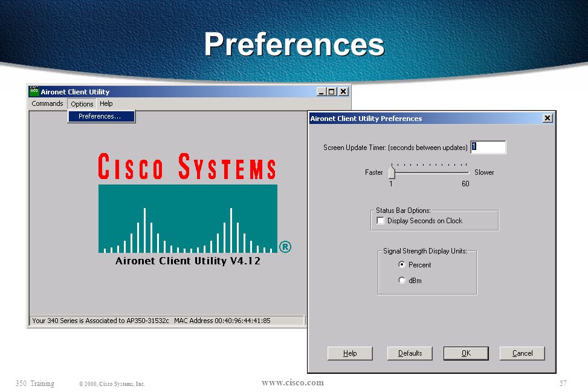Confirm preferences with OK button

tap(466, 353)
